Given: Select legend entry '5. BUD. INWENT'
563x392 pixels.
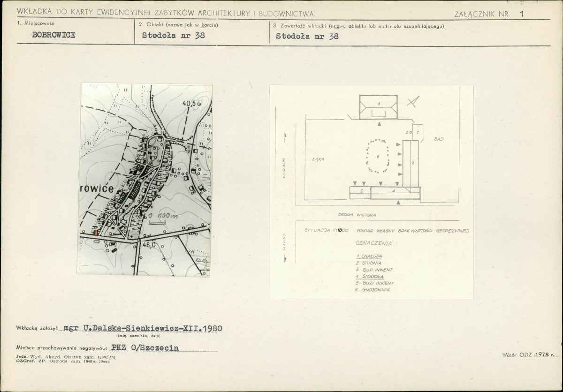Looking at the screenshot, I should click(375, 283).
